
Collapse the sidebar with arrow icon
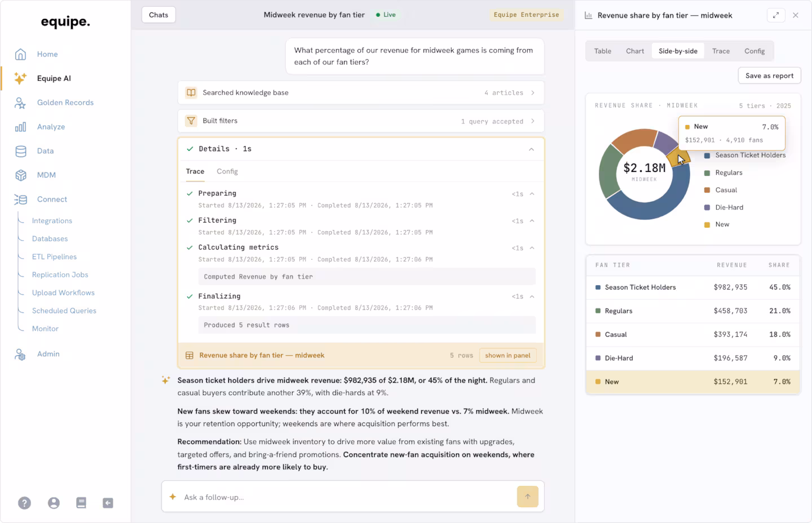point(108,503)
